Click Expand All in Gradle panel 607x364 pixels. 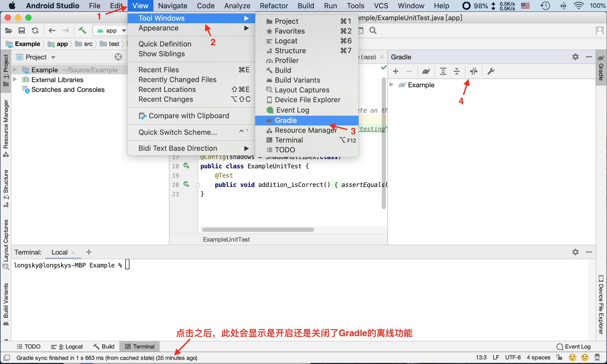coord(443,71)
